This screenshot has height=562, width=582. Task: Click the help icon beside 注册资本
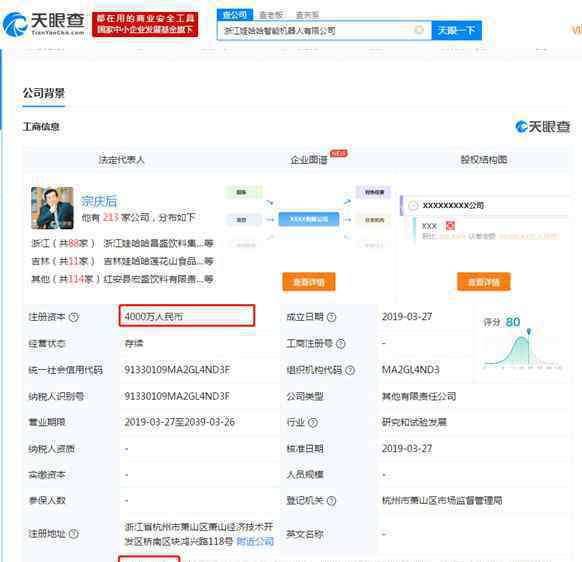coord(74,317)
